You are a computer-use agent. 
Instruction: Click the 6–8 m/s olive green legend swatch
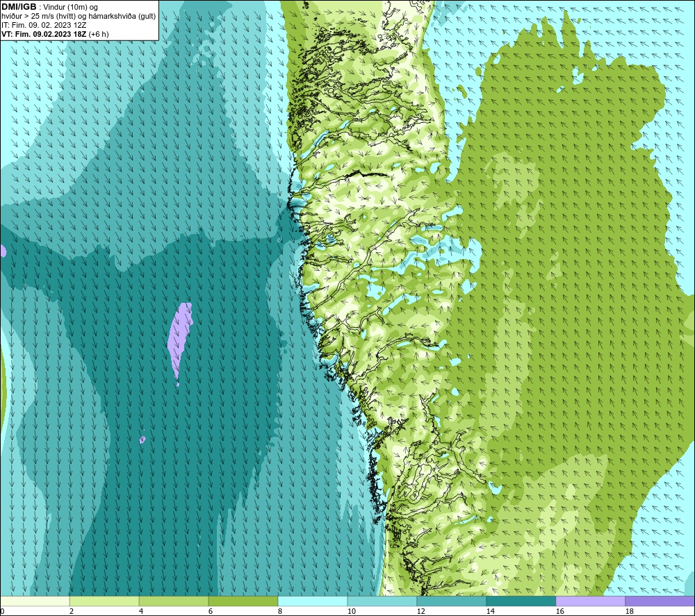pyautogui.click(x=243, y=601)
